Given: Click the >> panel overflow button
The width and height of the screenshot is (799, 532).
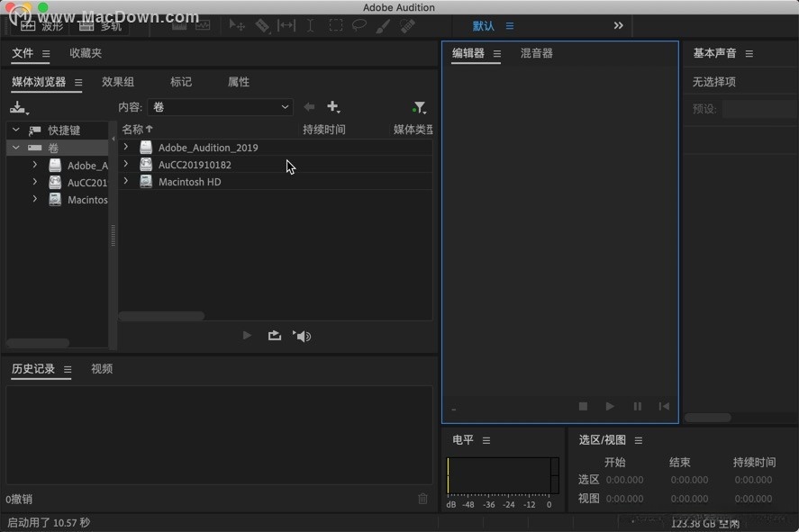Looking at the screenshot, I should click(x=618, y=26).
